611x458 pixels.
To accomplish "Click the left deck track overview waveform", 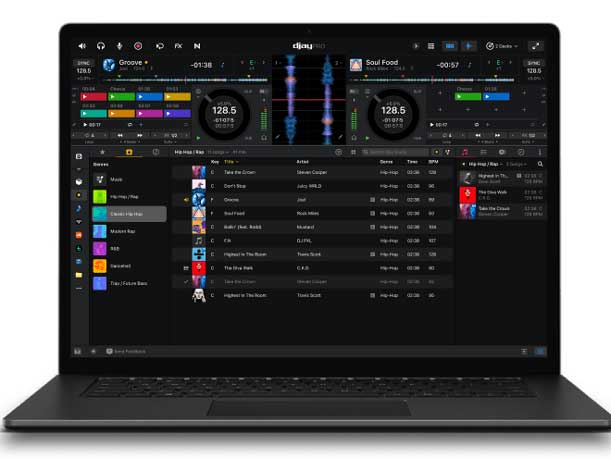I will click(x=178, y=80).
